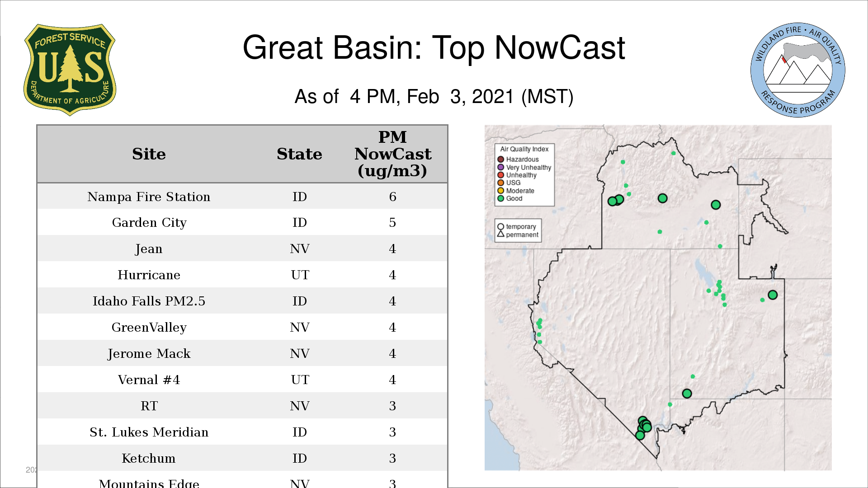This screenshot has width=868, height=488.
Task: Click the Moderate yellow legend circle
Action: tap(500, 191)
